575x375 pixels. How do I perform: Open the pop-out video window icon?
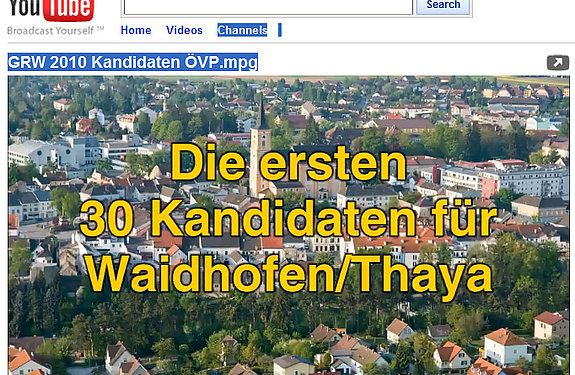coord(558,63)
